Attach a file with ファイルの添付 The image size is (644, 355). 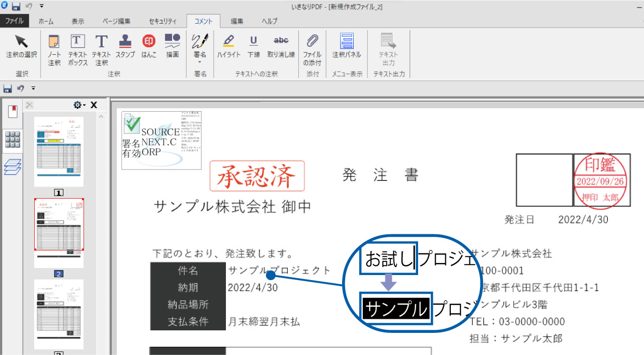click(312, 48)
